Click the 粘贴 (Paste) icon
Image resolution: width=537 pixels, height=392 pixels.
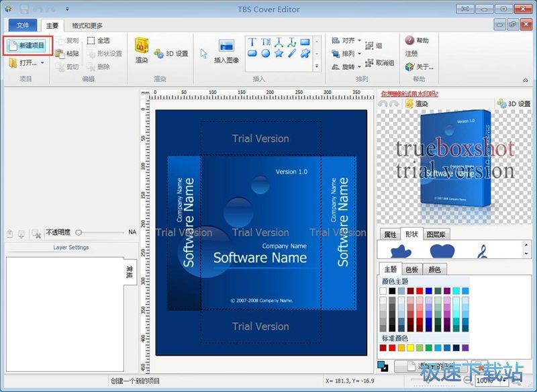point(67,54)
